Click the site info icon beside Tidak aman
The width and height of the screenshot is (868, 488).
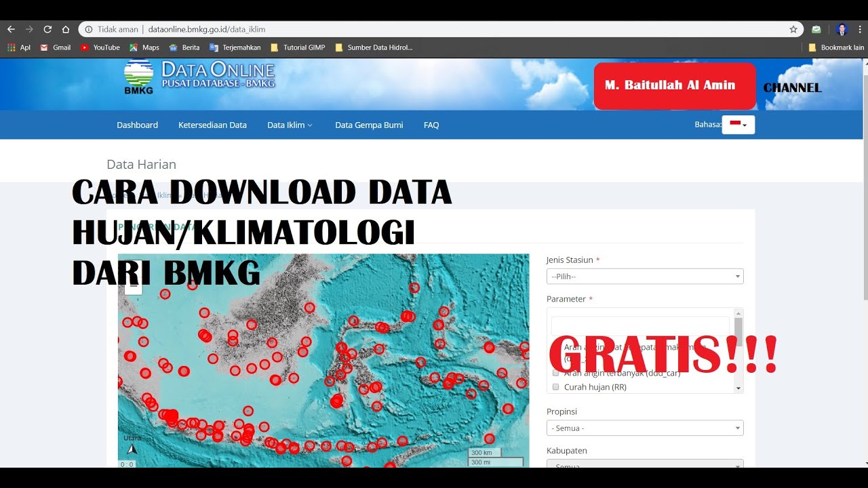tap(89, 29)
